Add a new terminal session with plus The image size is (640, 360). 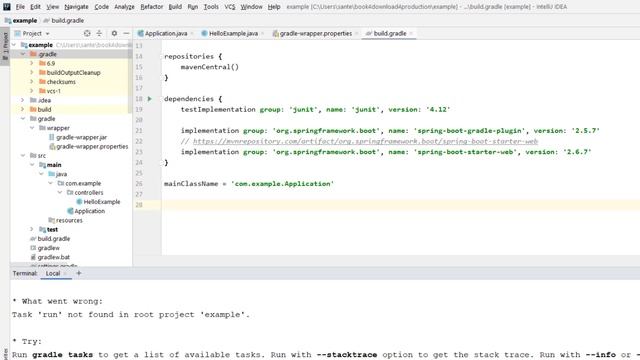click(x=79, y=273)
